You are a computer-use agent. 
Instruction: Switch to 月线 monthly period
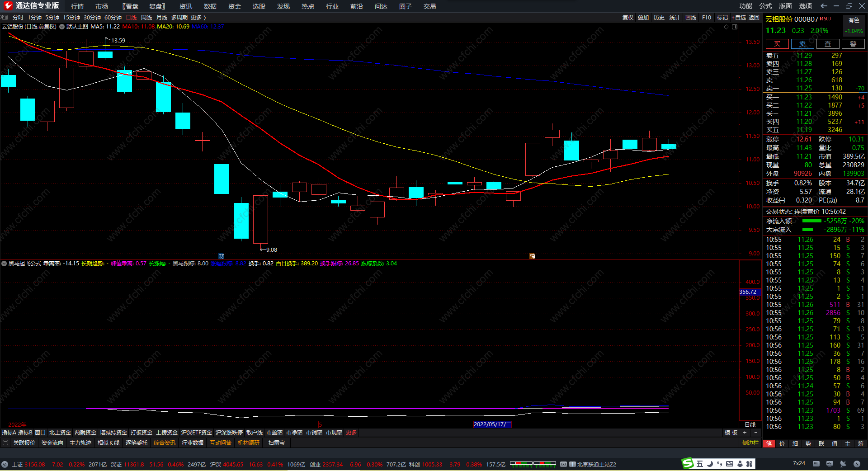tap(162, 18)
